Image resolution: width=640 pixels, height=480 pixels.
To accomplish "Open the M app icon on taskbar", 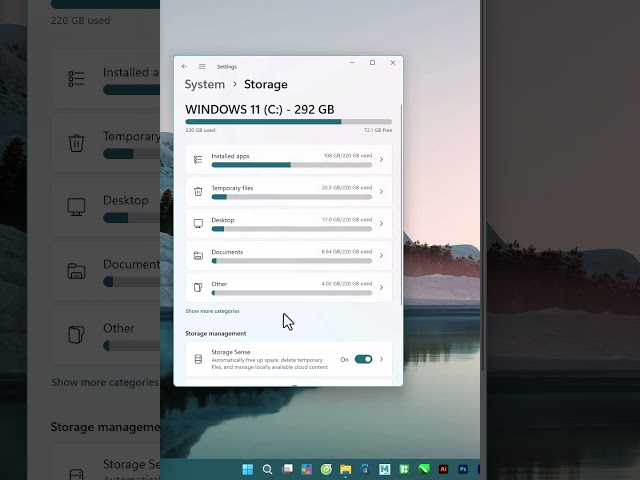I will (x=384, y=469).
